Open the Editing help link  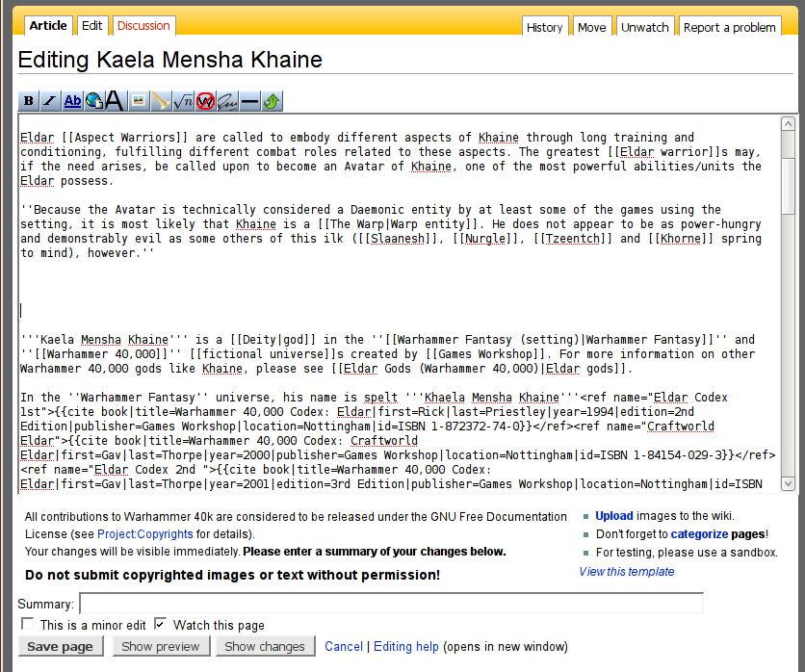point(406,646)
